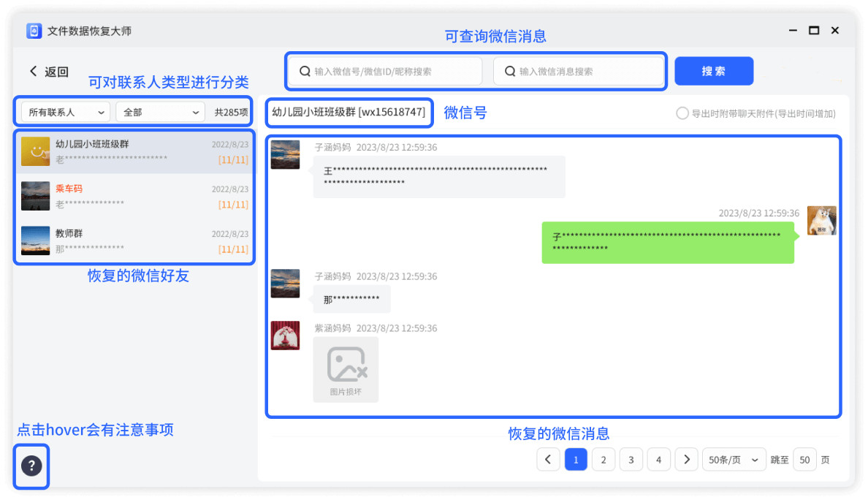Click 紫涵妈妈's avatar in the chat
This screenshot has width=868, height=500.
click(285, 335)
